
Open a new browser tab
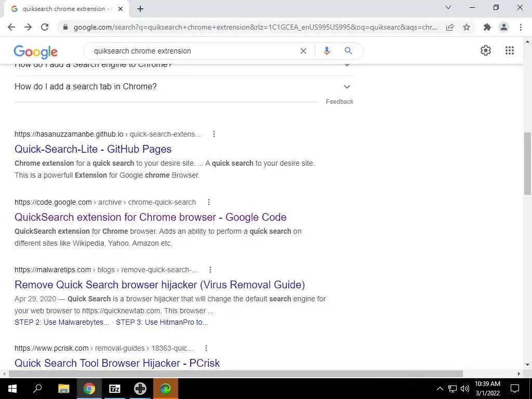[x=140, y=9]
